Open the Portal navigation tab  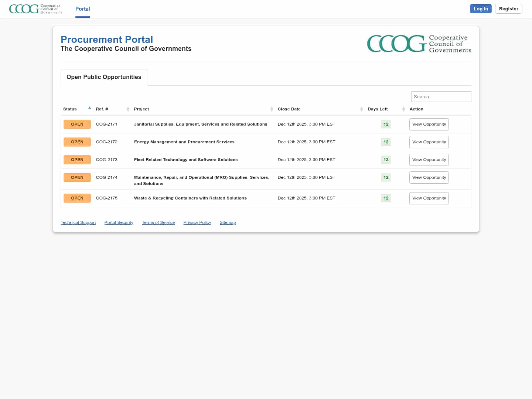82,9
